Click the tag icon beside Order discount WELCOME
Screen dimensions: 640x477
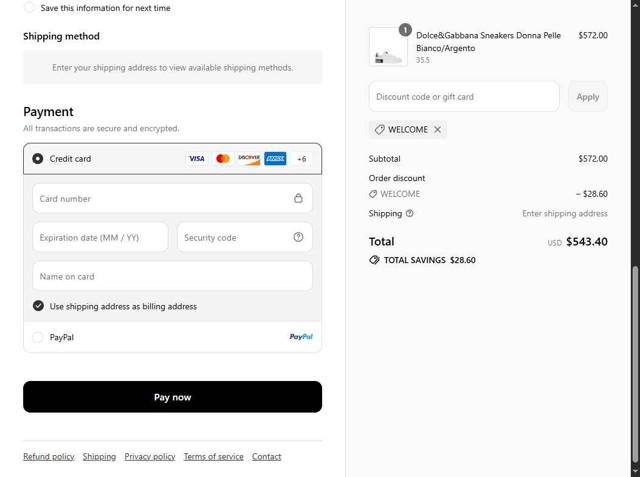(x=373, y=194)
